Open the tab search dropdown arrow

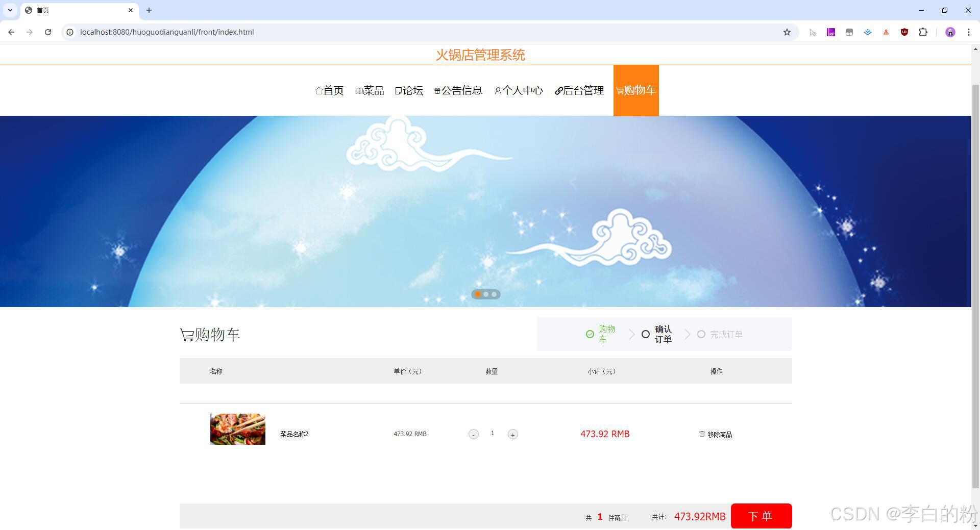click(10, 10)
